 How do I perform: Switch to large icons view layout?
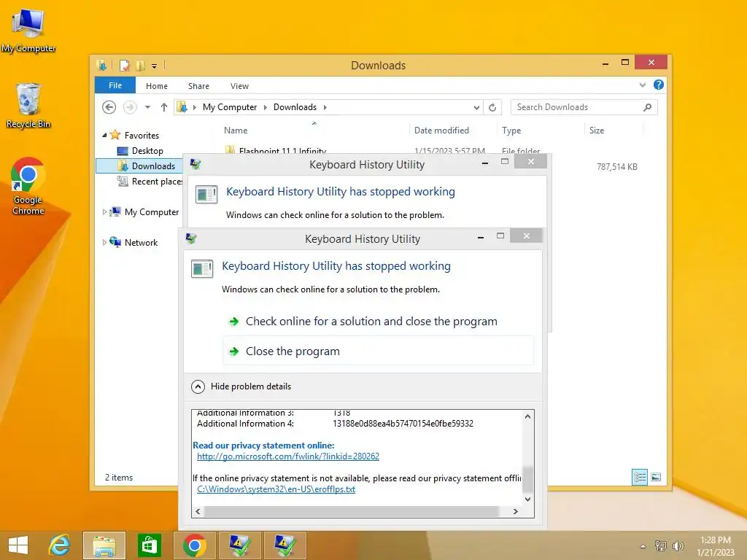pos(656,477)
